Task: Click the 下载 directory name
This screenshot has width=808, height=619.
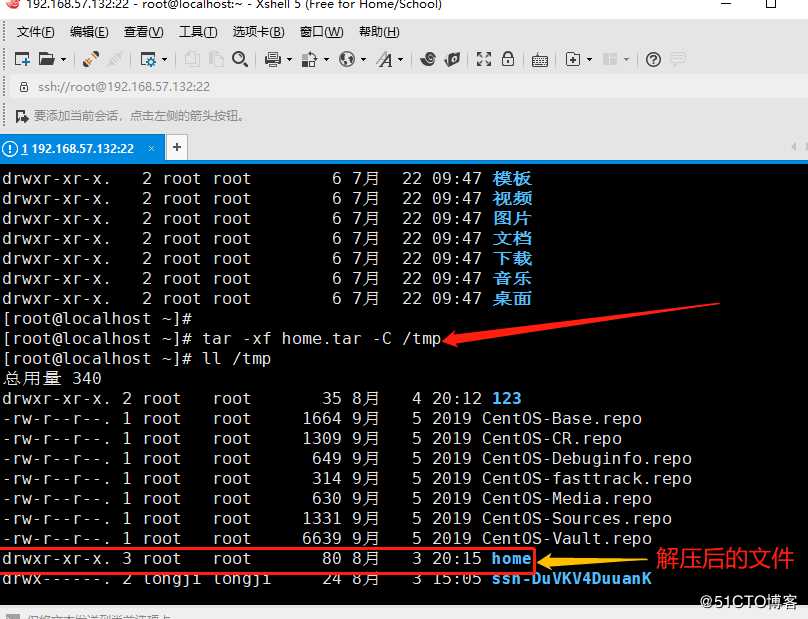Action: 512,258
